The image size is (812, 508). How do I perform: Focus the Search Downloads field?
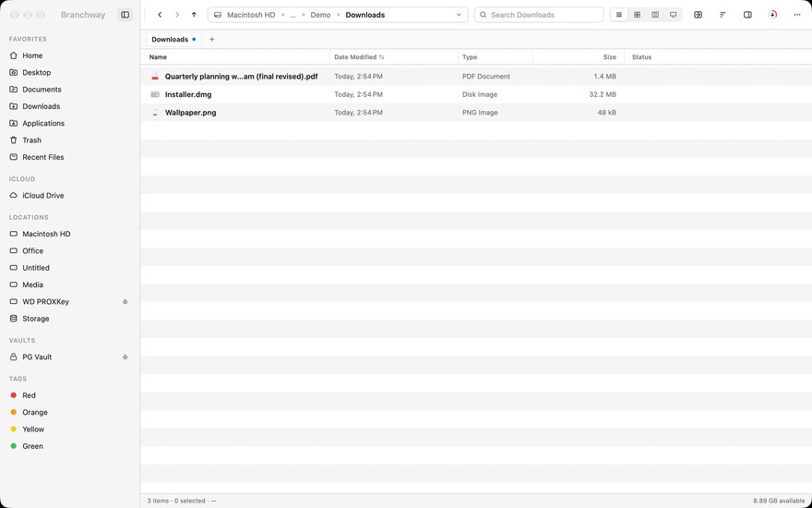coord(539,15)
